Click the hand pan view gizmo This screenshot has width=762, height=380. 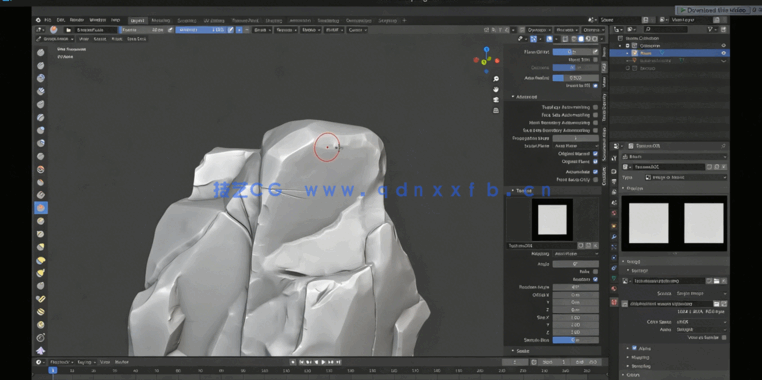496,89
